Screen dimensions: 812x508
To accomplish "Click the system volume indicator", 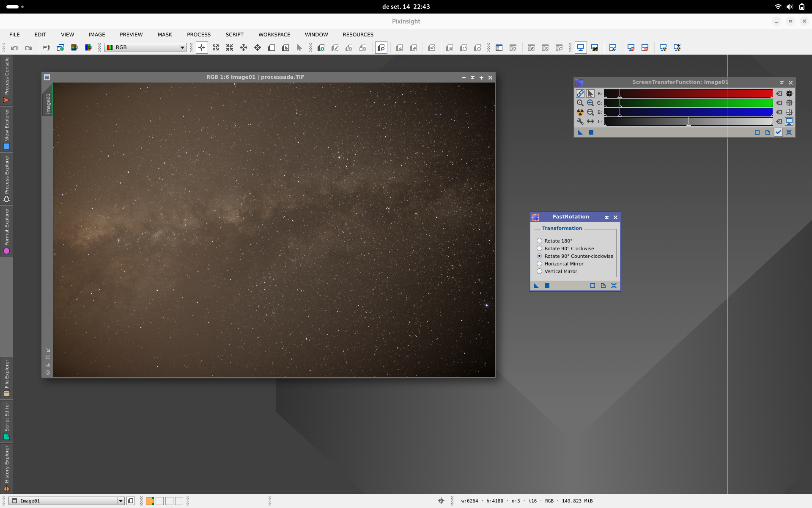I will coord(790,7).
